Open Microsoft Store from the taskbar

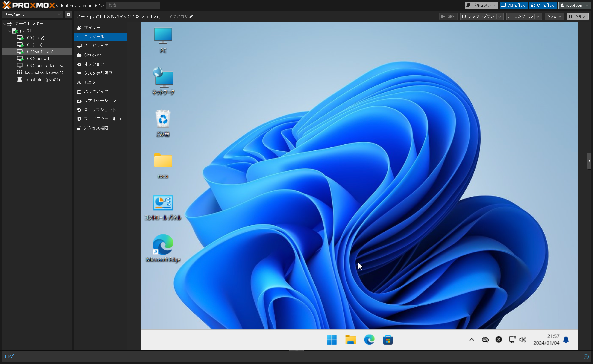388,340
